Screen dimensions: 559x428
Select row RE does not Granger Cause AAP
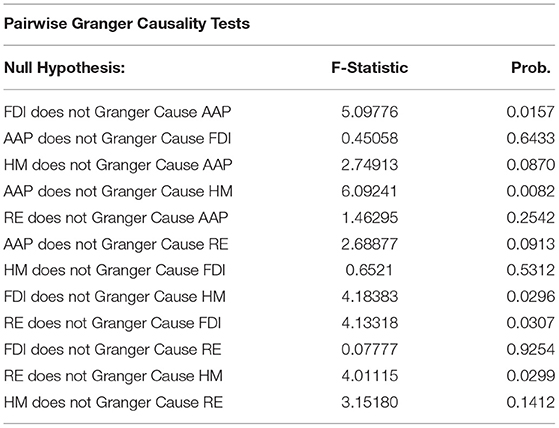point(280,217)
